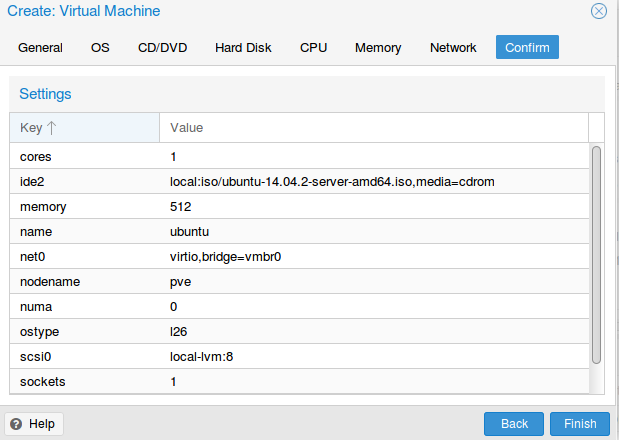Screen dimensions: 619x440
Task: Open the Network tab
Action: pyautogui.click(x=453, y=47)
